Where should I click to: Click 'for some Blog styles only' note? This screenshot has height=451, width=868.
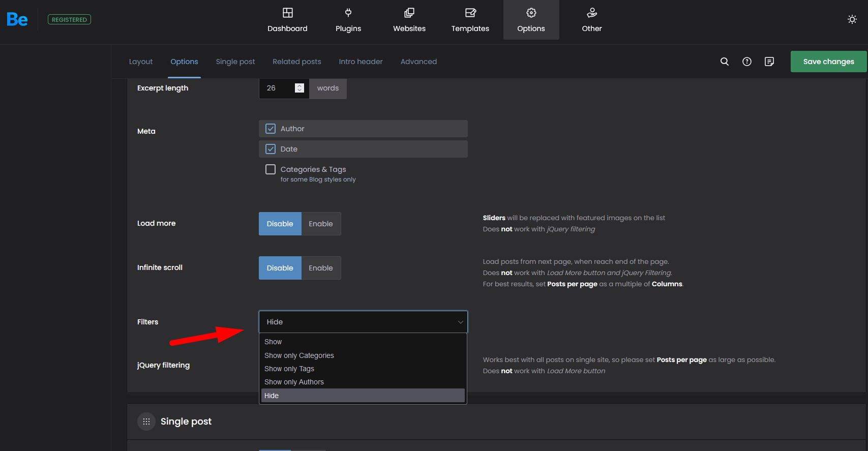(318, 179)
